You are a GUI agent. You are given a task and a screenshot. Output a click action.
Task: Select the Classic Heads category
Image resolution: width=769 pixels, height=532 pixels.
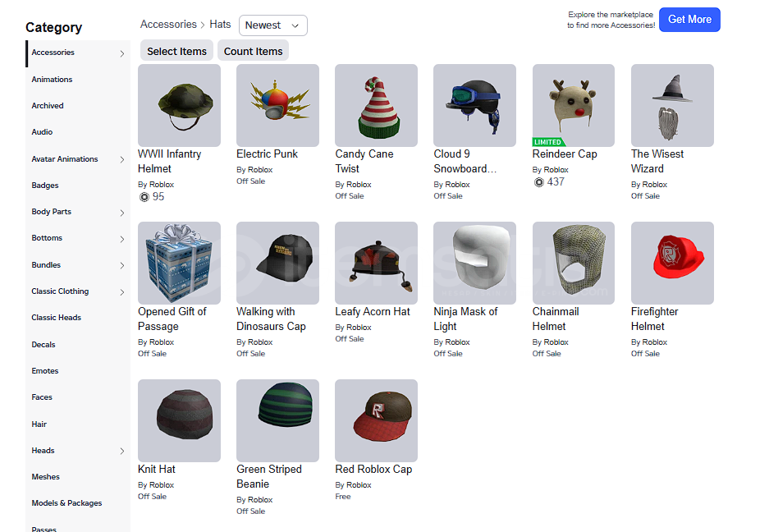(x=57, y=318)
